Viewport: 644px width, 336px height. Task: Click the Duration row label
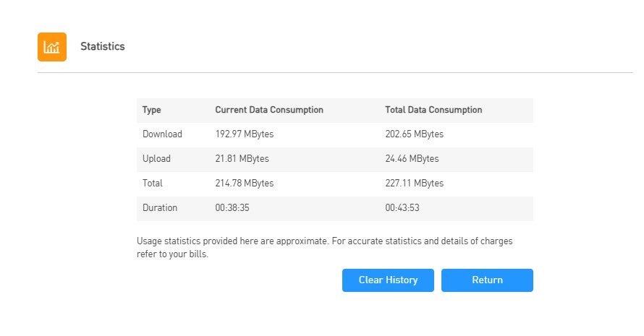tap(160, 208)
